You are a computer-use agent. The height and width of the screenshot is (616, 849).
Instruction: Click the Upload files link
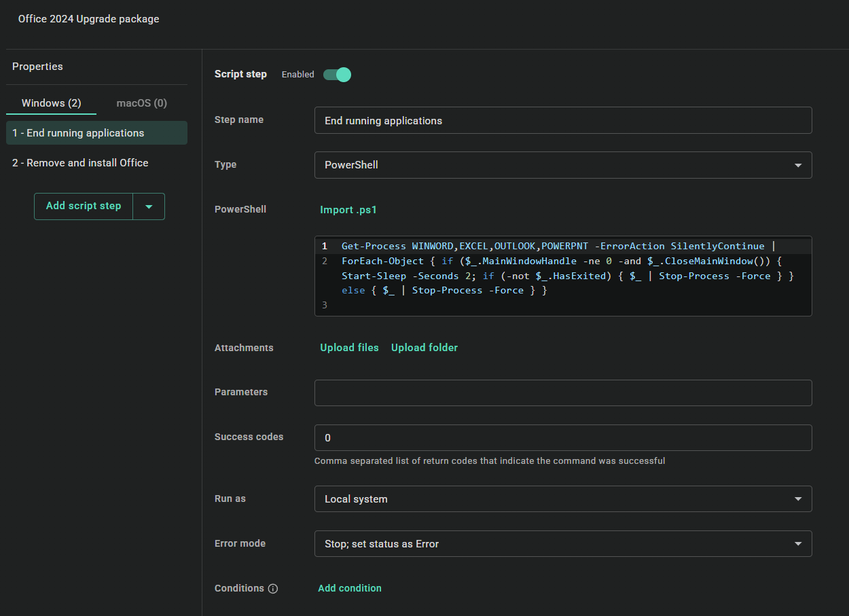tap(349, 347)
